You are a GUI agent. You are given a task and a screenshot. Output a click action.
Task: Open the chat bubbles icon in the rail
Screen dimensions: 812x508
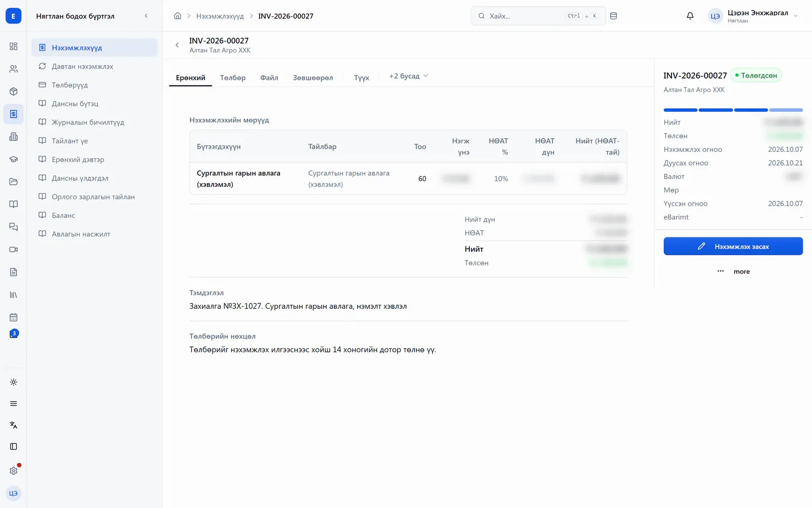click(x=14, y=227)
